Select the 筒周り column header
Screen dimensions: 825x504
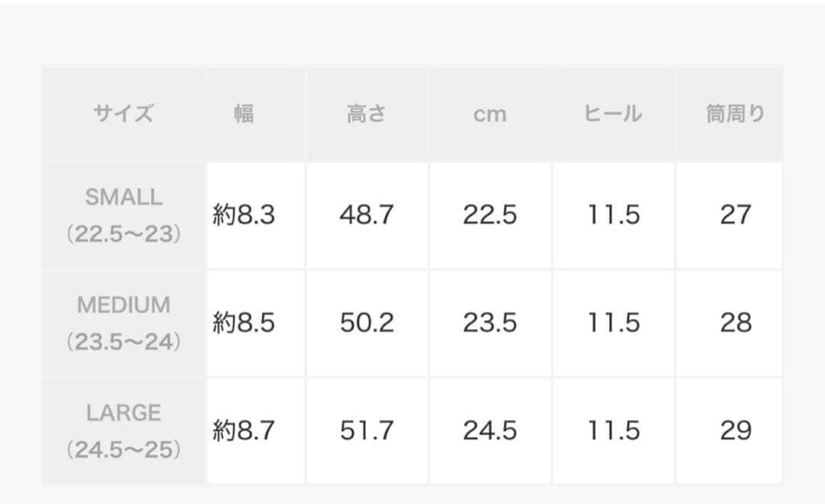tap(735, 114)
